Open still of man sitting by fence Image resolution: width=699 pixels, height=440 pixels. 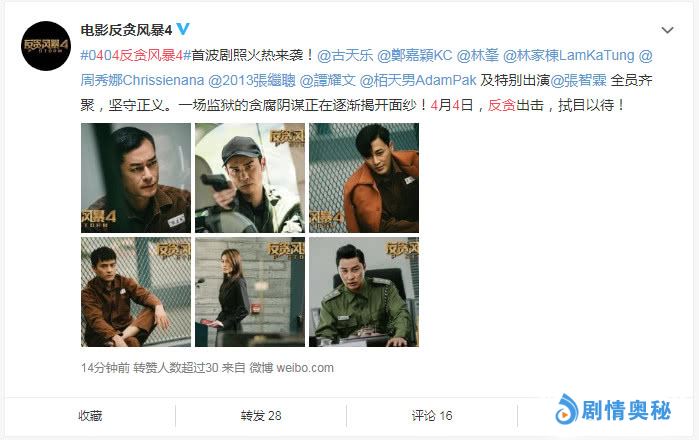coord(136,292)
